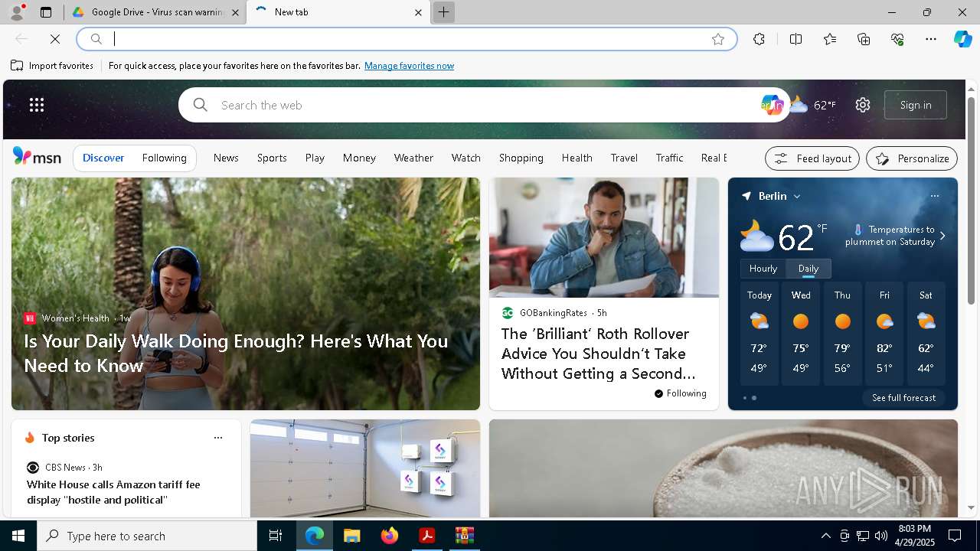Click Import favorites
The height and width of the screenshot is (551, 980).
(52, 66)
